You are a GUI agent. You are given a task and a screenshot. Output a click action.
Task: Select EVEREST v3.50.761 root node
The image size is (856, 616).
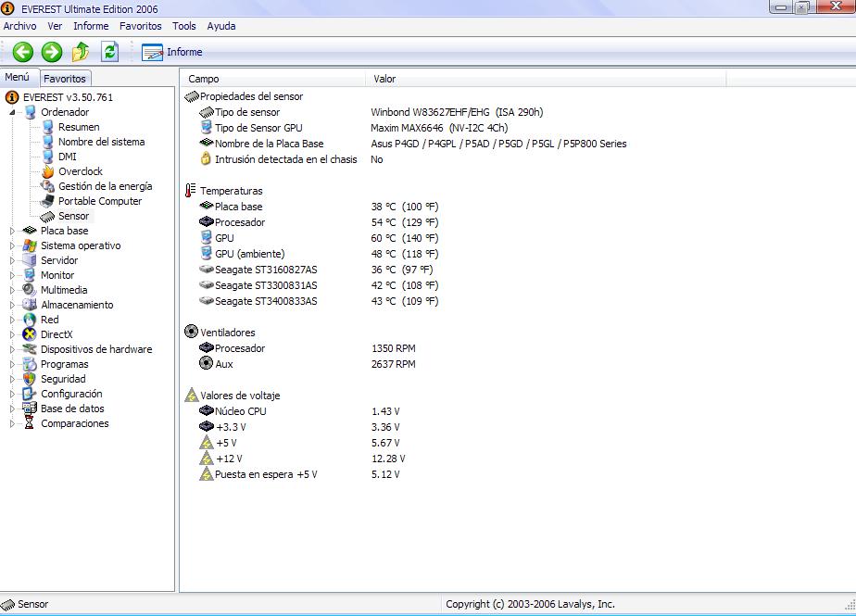pyautogui.click(x=68, y=97)
